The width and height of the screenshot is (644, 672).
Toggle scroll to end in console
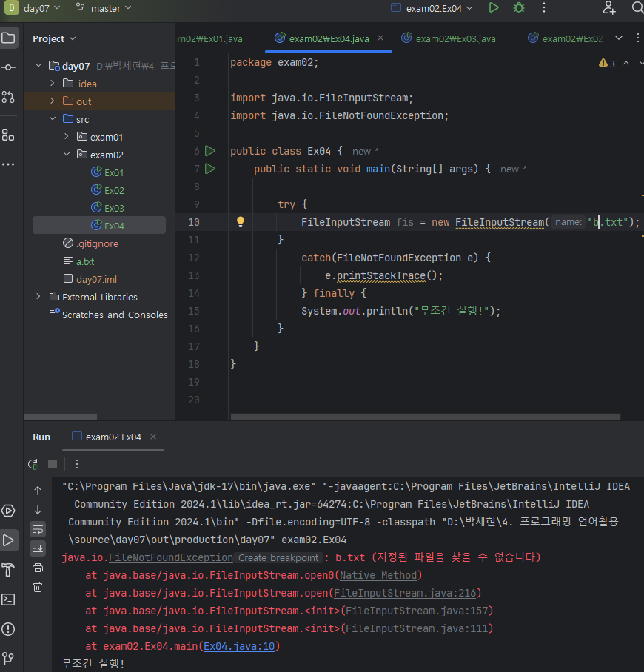38,548
